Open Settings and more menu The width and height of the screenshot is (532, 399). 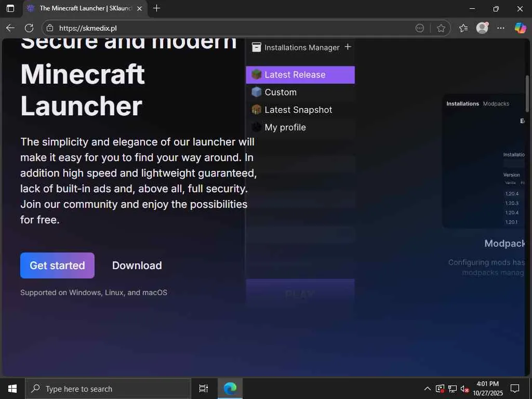coord(501,28)
